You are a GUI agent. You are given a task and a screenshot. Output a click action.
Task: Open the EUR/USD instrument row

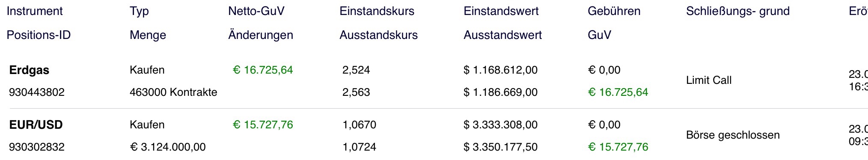click(36, 125)
